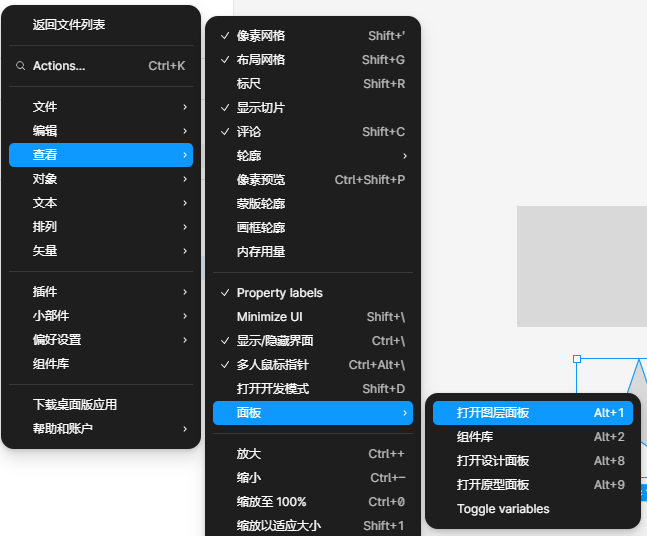Toggle 像素网格 checkmark option

[x=313, y=36]
